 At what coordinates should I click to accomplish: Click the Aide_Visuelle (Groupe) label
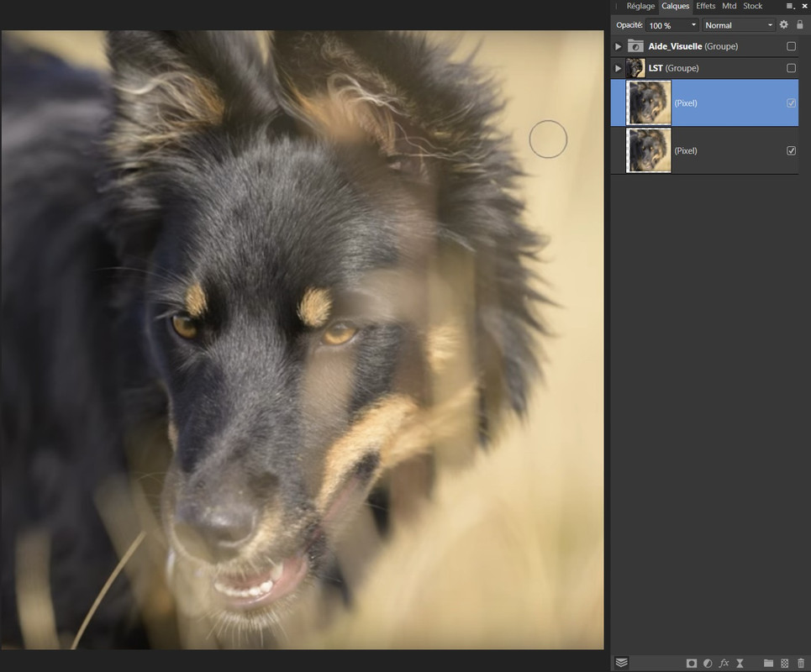[693, 46]
